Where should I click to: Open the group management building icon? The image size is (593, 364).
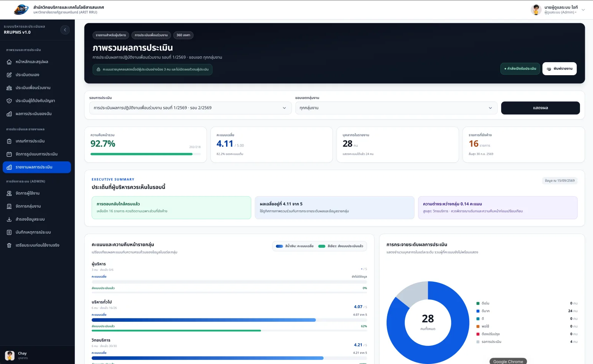9,206
